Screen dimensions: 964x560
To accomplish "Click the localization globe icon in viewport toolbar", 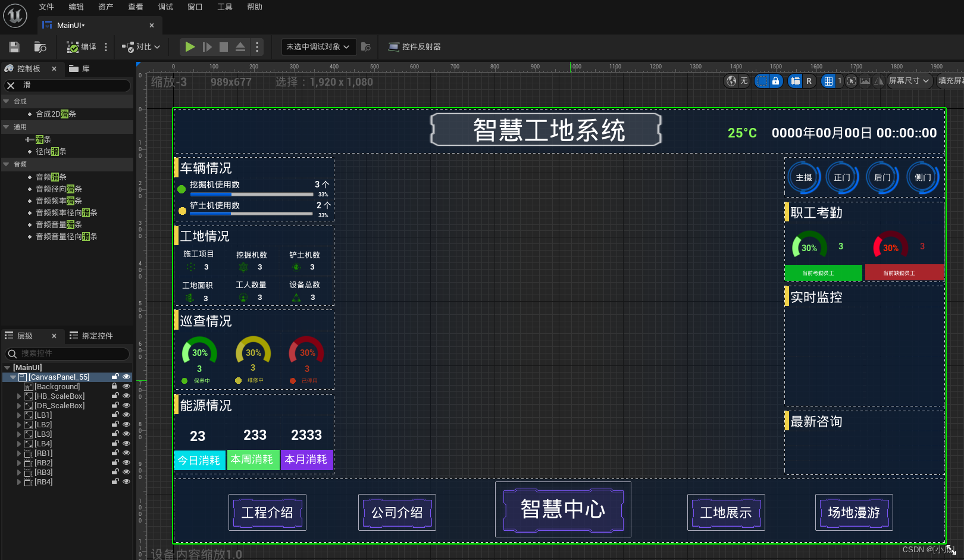I will [731, 81].
